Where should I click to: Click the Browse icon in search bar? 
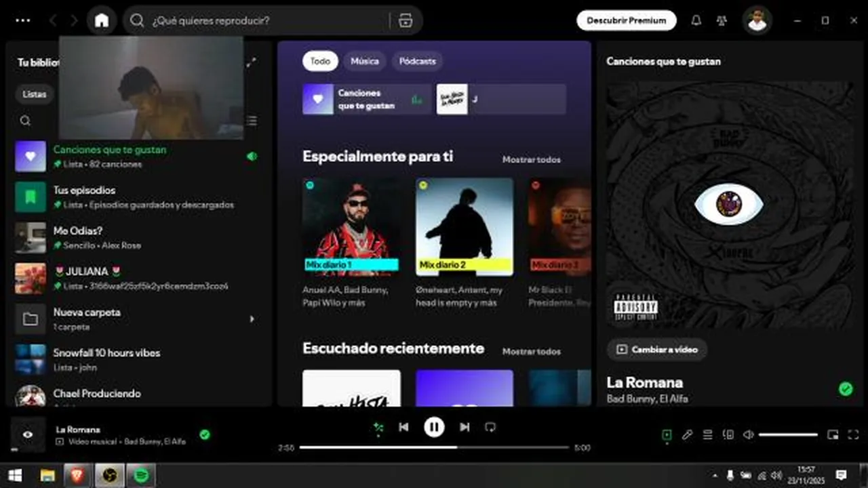point(406,21)
